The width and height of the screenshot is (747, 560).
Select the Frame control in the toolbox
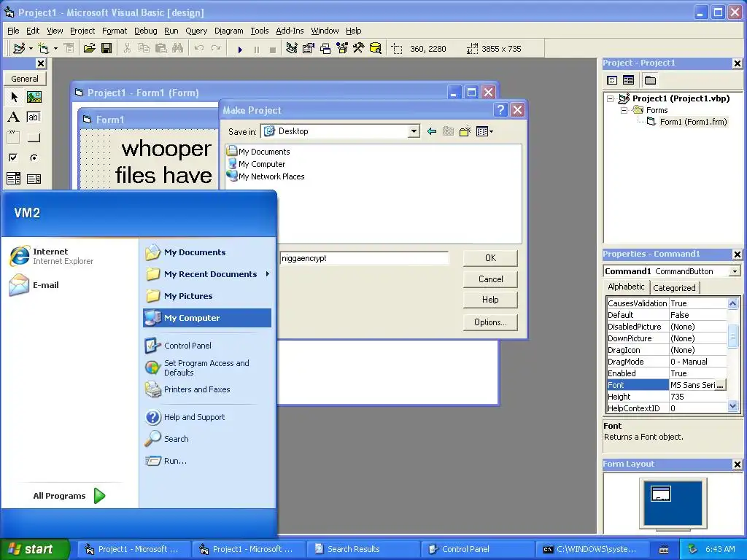[14, 138]
